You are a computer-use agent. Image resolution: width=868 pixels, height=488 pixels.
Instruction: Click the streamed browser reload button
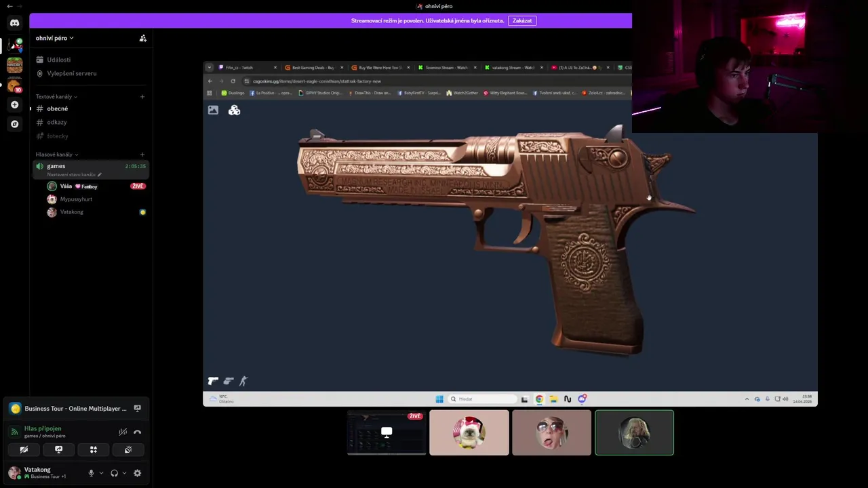coord(233,81)
